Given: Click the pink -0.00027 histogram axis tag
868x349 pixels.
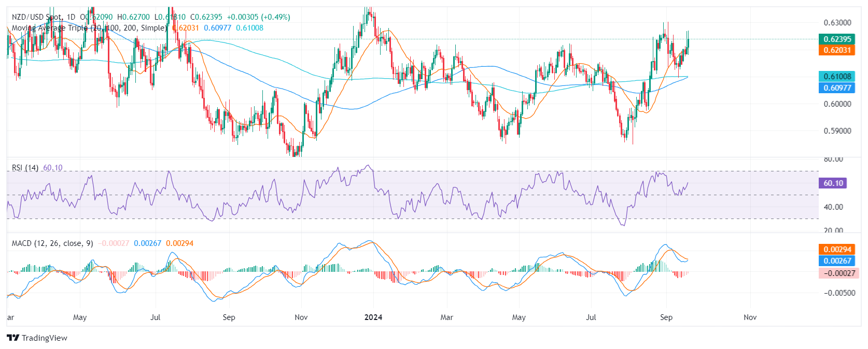Looking at the screenshot, I should [x=837, y=273].
